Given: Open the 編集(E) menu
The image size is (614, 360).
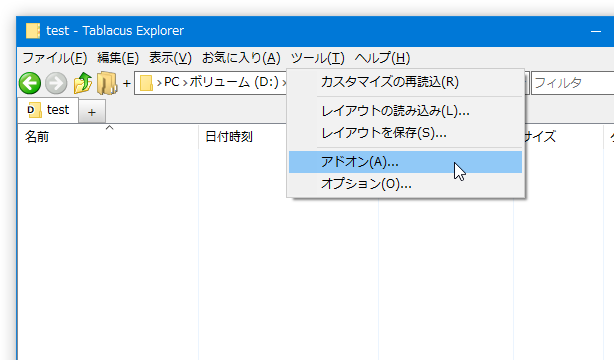Looking at the screenshot, I should click(x=118, y=58).
